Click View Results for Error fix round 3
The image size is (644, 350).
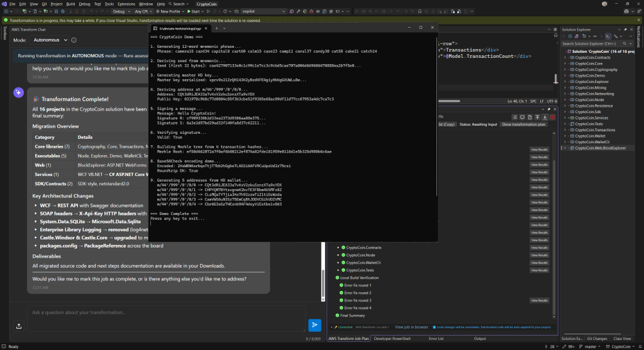coord(539,300)
